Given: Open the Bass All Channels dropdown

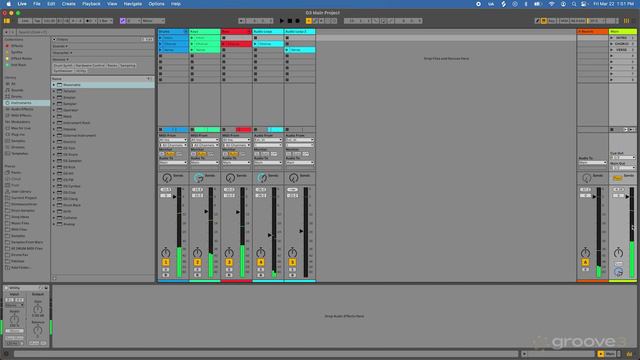Looking at the screenshot, I should tap(236, 145).
